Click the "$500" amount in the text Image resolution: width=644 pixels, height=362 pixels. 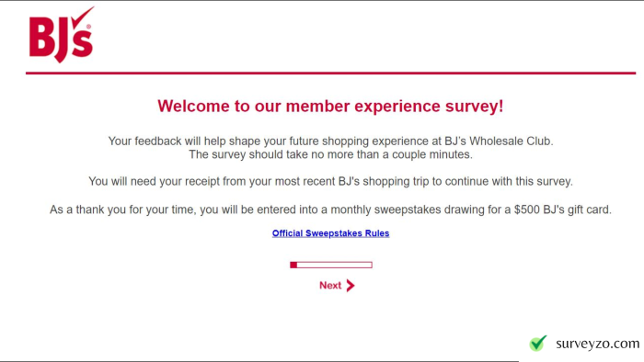click(527, 209)
